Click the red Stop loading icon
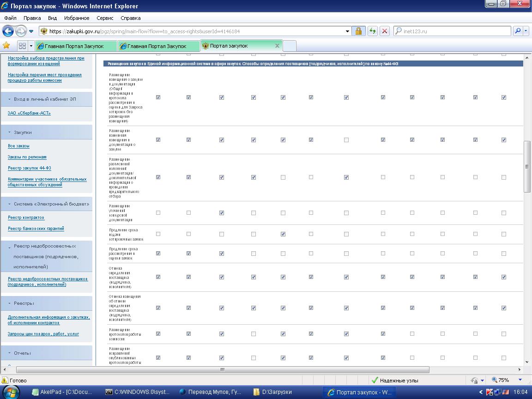 point(384,31)
